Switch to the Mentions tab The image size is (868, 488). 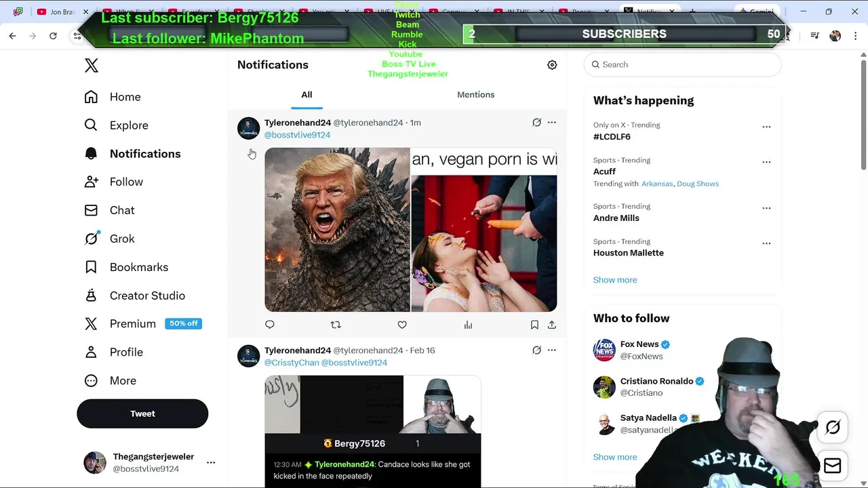tap(475, 95)
